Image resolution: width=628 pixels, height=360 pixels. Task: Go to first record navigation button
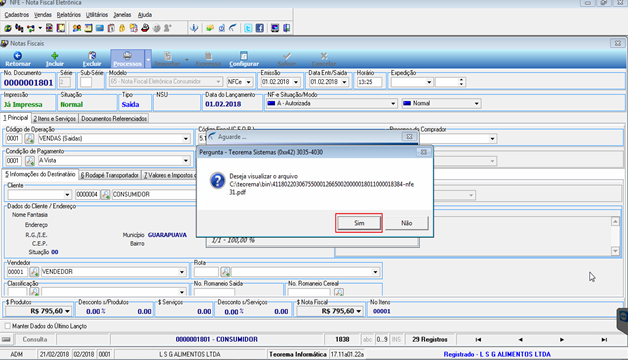click(478, 340)
